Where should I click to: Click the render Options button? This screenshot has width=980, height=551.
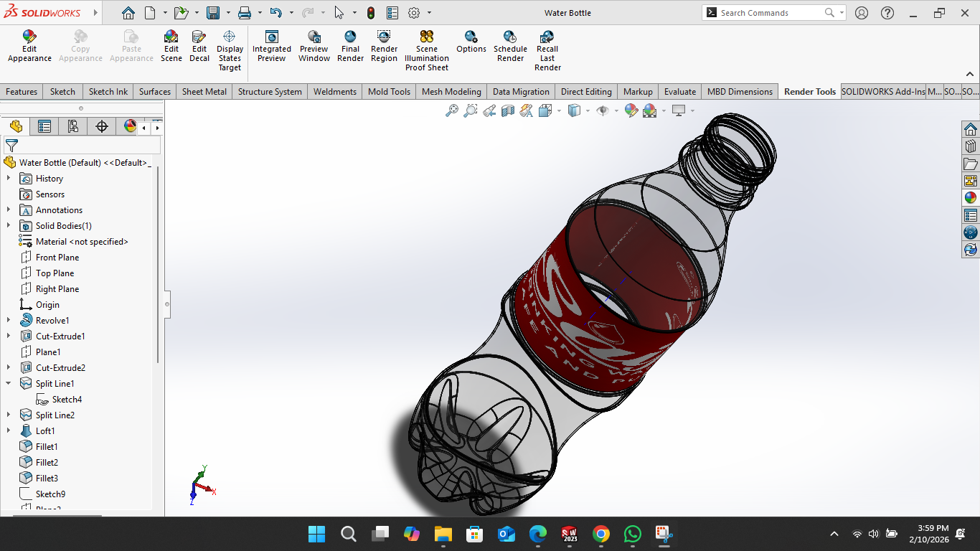coord(471,42)
